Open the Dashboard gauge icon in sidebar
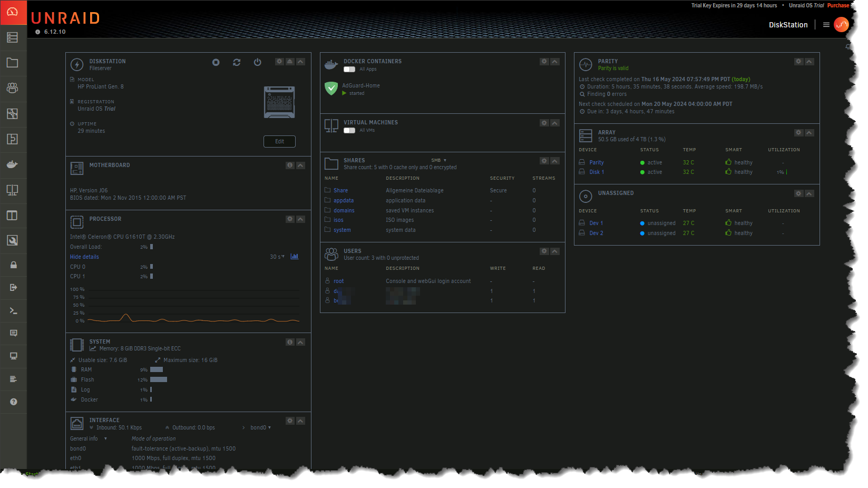The height and width of the screenshot is (488, 868). [13, 12]
